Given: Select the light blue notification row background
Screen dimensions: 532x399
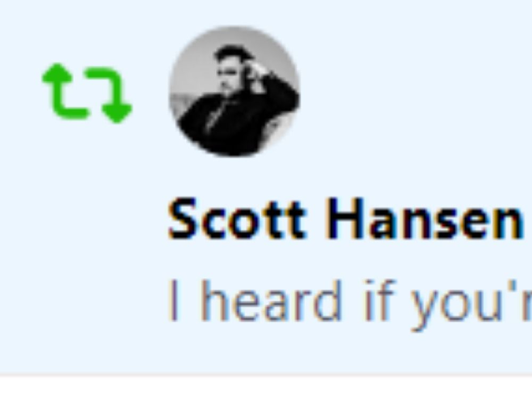Looking at the screenshot, I should (266, 187).
